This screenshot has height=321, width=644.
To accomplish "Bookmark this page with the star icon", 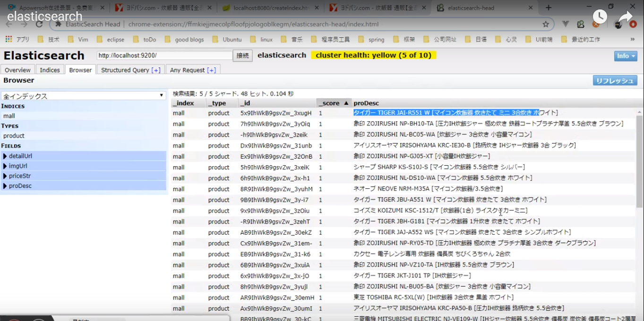I will click(546, 24).
